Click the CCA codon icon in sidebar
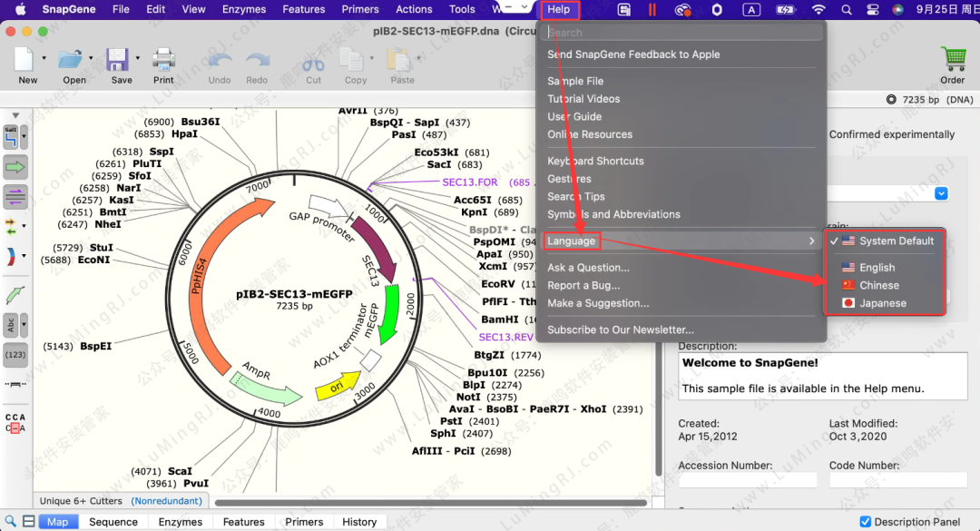This screenshot has height=531, width=980. click(15, 423)
